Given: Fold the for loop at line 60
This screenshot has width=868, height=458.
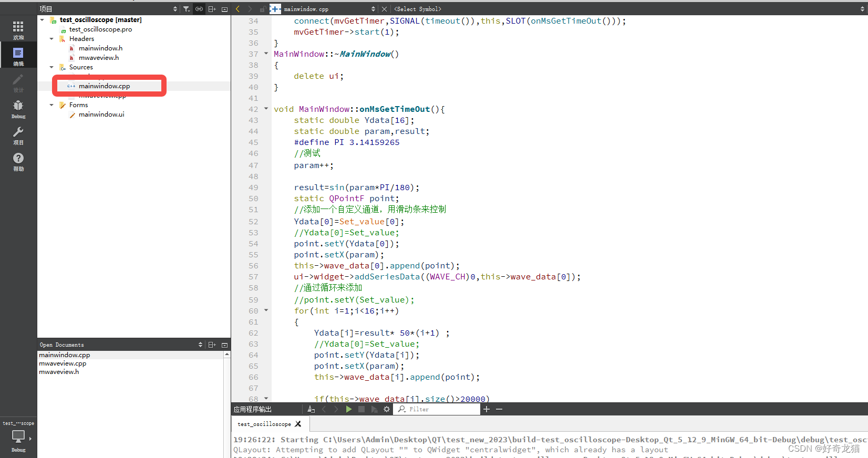Looking at the screenshot, I should 266,310.
